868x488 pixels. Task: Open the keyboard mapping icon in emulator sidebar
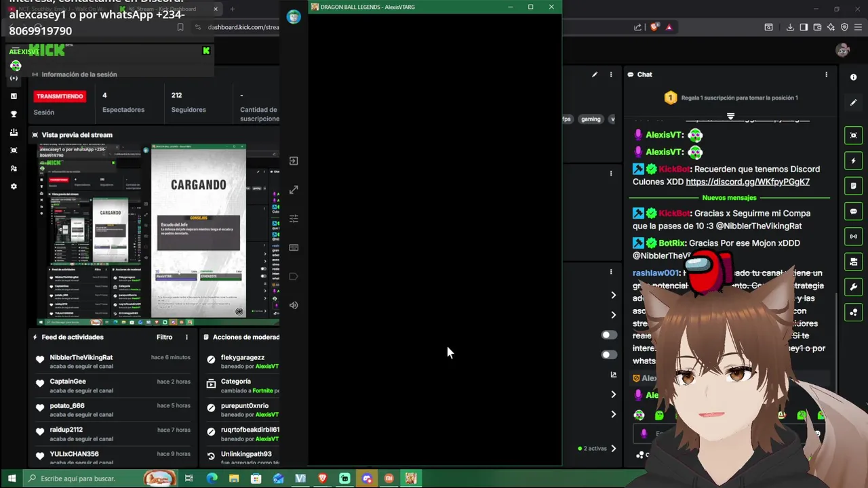click(x=294, y=247)
